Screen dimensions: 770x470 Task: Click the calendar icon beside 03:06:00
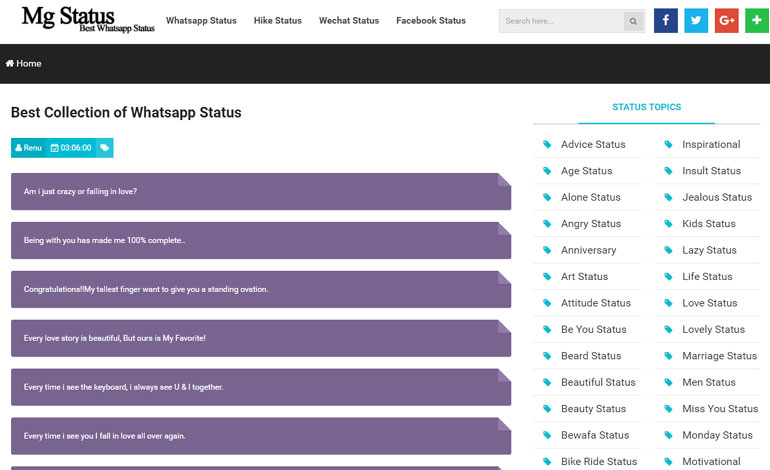click(x=55, y=148)
